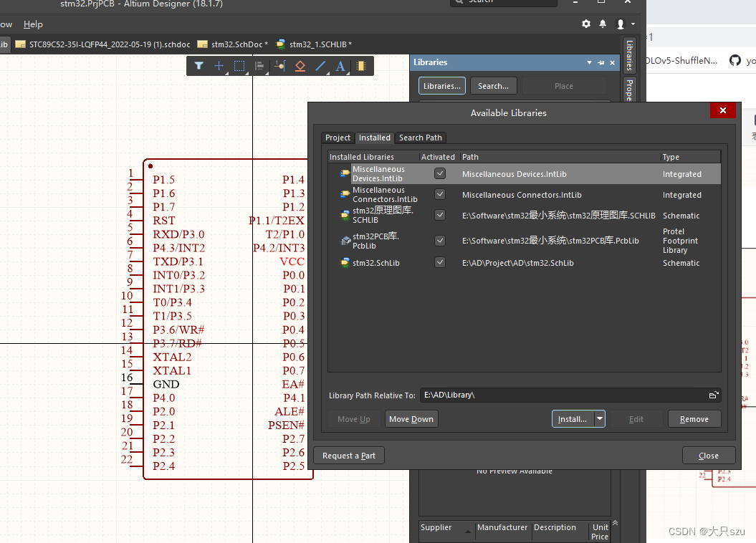This screenshot has width=756, height=543.
Task: Select the place pin tool
Action: [x=279, y=66]
